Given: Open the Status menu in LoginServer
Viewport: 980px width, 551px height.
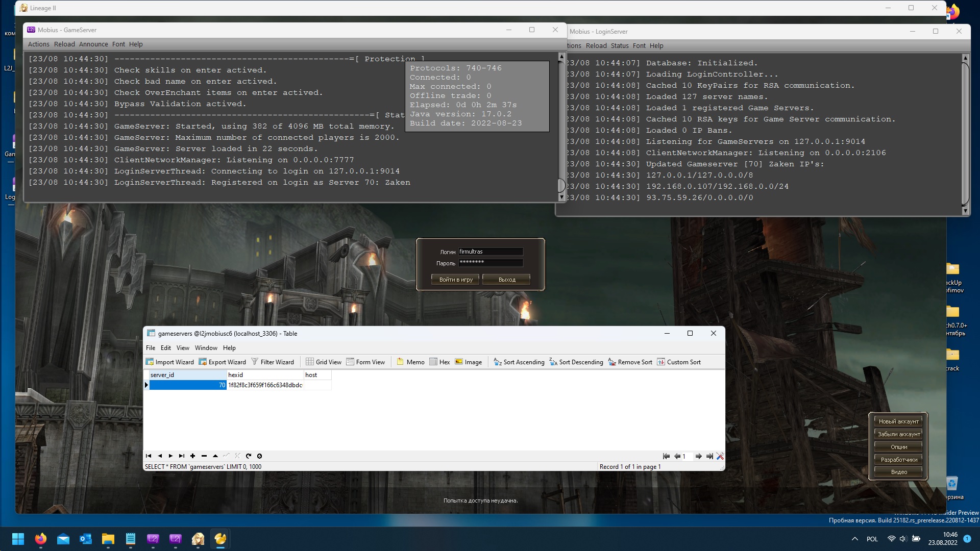Looking at the screenshot, I should pos(620,45).
